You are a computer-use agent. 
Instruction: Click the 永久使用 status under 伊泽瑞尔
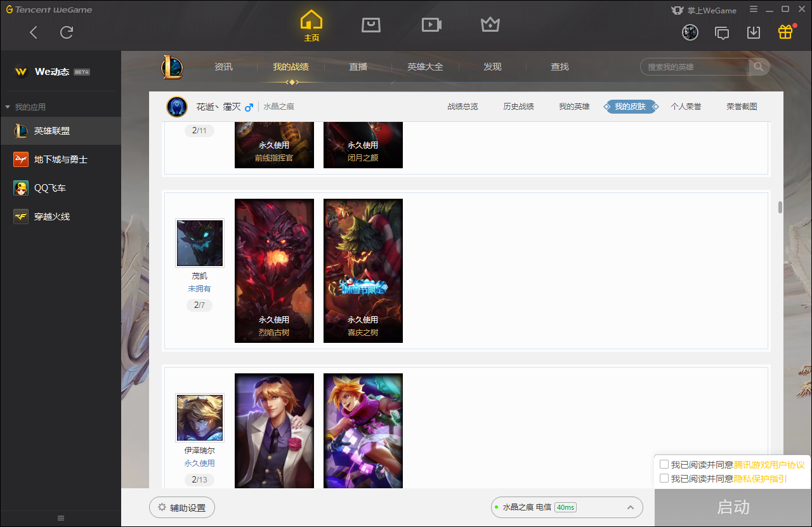199,464
